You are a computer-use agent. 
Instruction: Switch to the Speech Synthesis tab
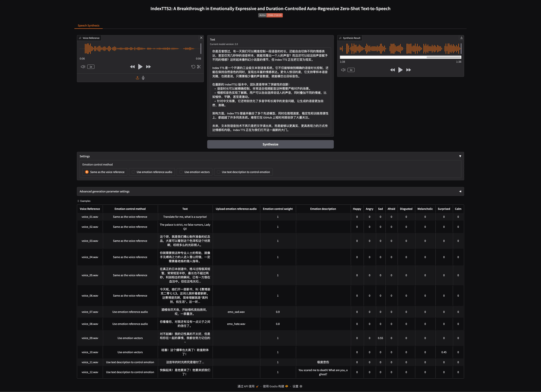click(x=89, y=26)
